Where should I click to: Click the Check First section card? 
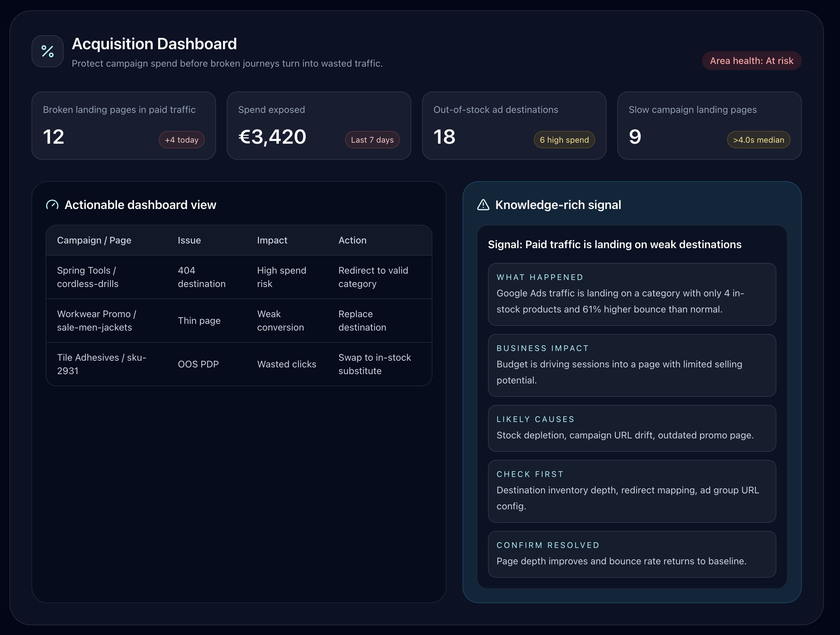632,491
